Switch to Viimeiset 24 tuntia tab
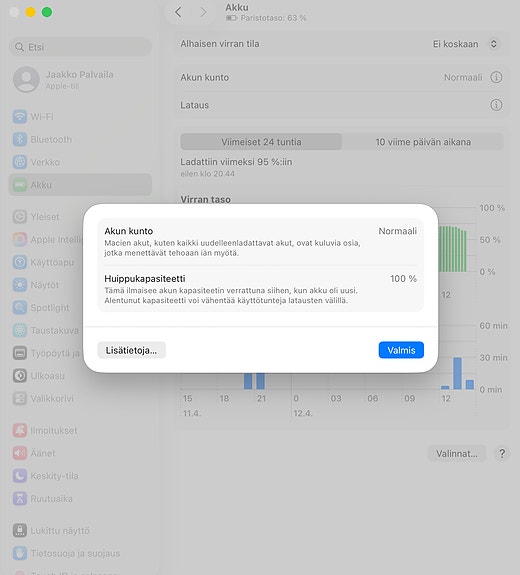Viewport: 520px width, 575px height. click(261, 142)
